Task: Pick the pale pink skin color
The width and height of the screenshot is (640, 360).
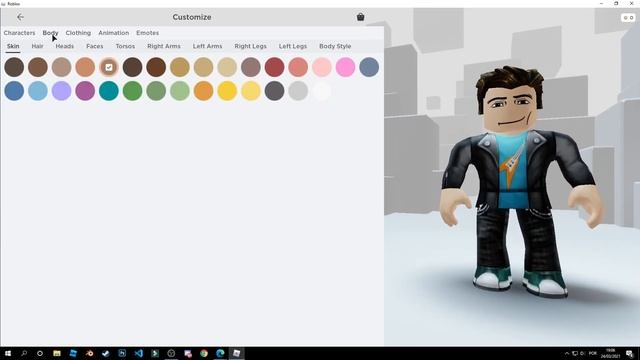Action: click(322, 67)
